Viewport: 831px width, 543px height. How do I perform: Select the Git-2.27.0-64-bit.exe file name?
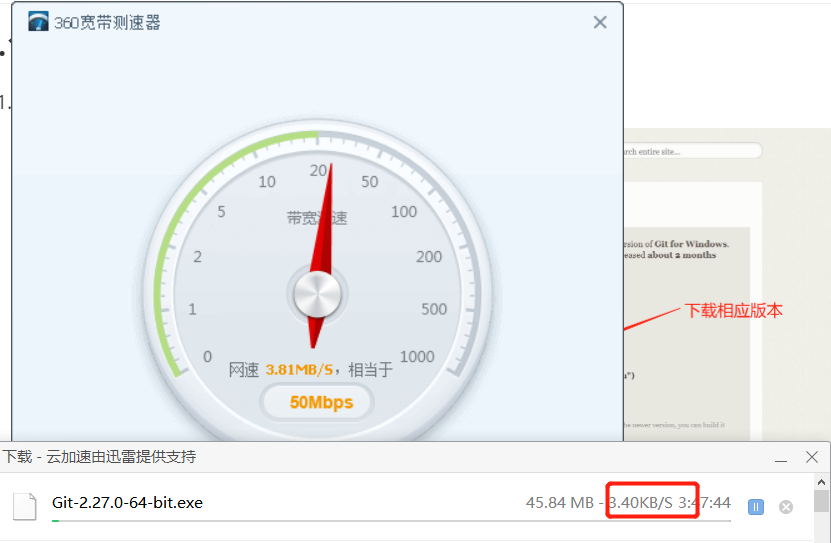(127, 502)
